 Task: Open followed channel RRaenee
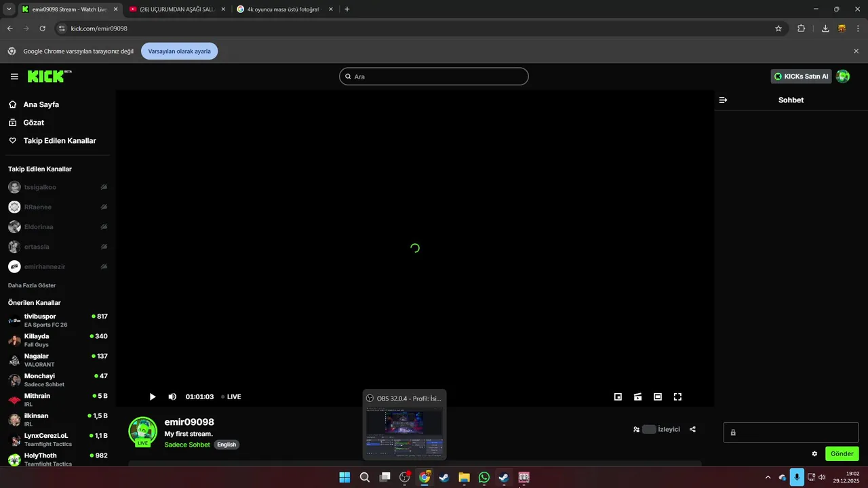click(58, 207)
